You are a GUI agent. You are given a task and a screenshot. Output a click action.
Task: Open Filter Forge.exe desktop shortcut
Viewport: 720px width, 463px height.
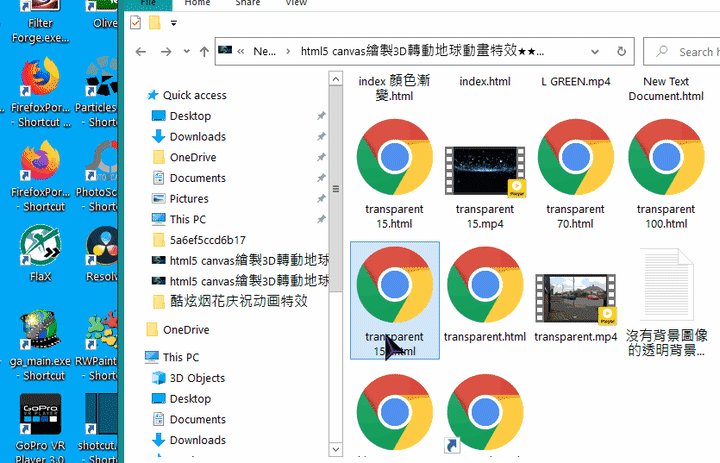(x=40, y=22)
